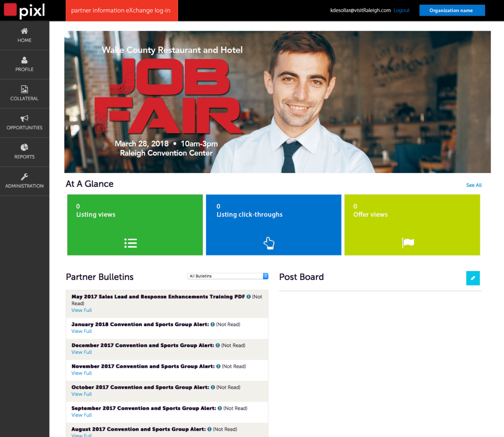The width and height of the screenshot is (504, 437).
Task: Click the Logout link
Action: 402,10
